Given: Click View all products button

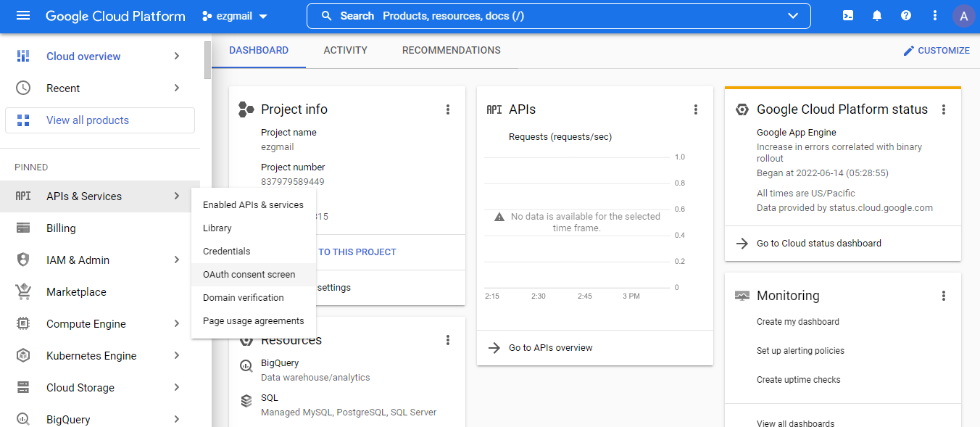Looking at the screenshot, I should coord(100,120).
